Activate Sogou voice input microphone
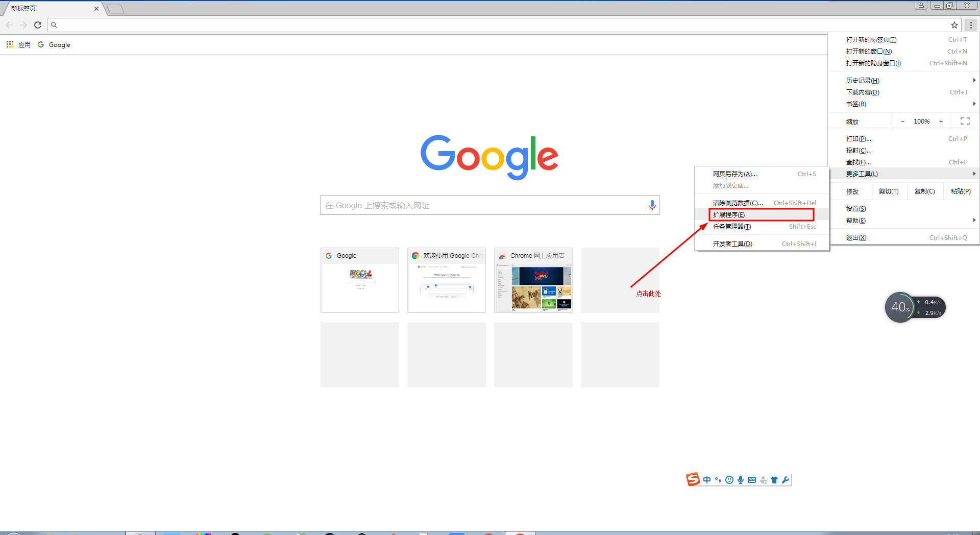Image resolution: width=980 pixels, height=535 pixels. [x=741, y=480]
